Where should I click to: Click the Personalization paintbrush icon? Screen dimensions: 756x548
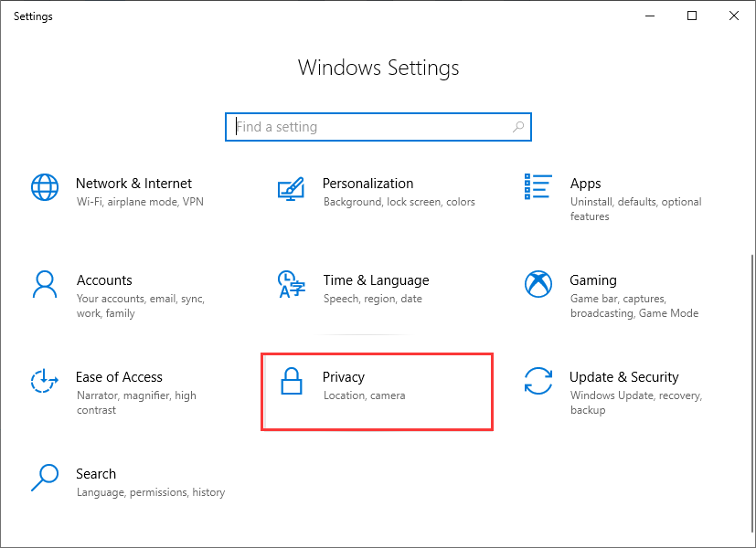click(292, 189)
